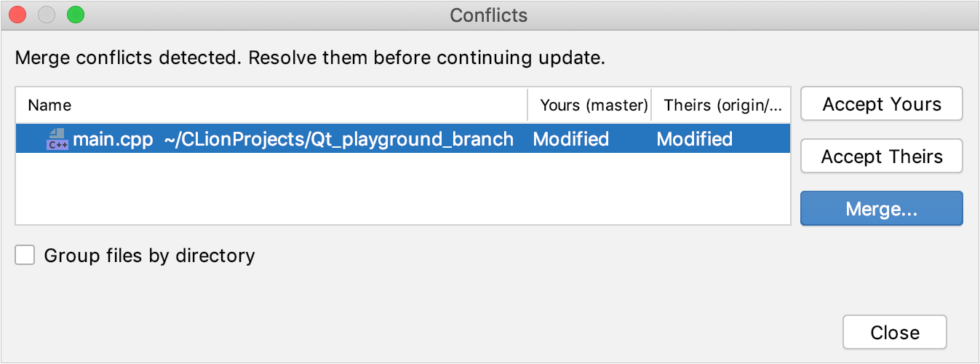Screen dimensions: 980x364
Task: Click the Modified status under Yours (master)
Action: click(x=570, y=139)
